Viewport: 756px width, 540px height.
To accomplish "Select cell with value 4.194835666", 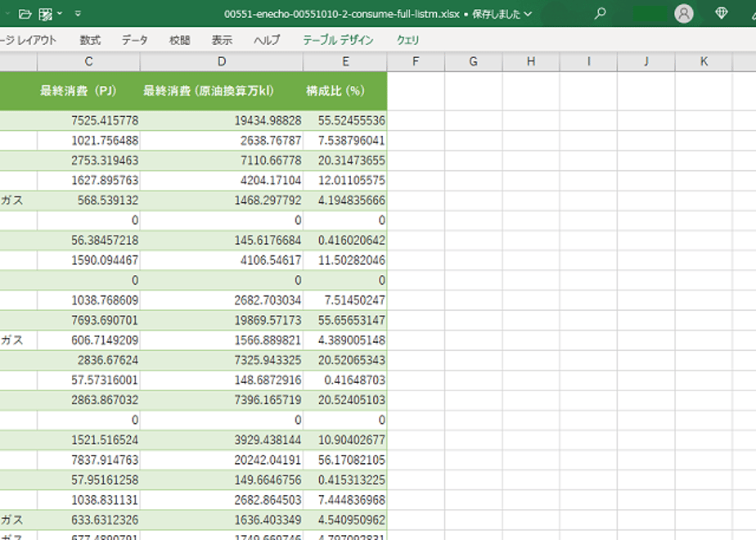I will pyautogui.click(x=345, y=200).
